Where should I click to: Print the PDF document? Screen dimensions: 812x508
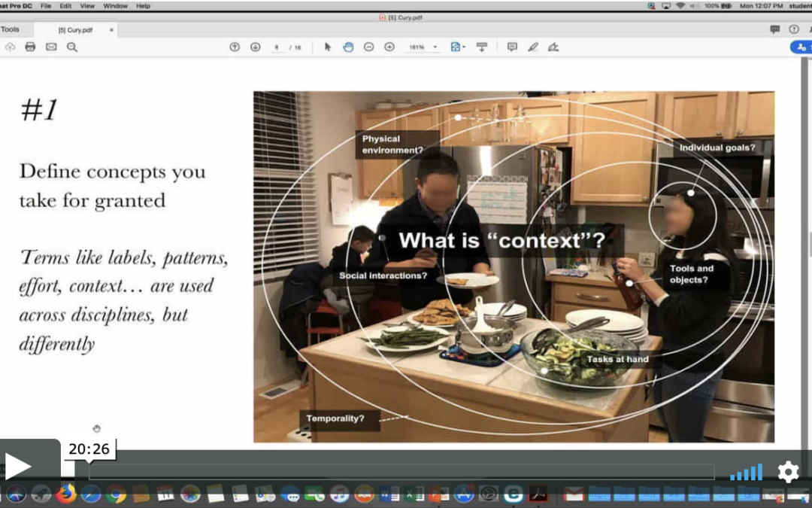(x=30, y=47)
